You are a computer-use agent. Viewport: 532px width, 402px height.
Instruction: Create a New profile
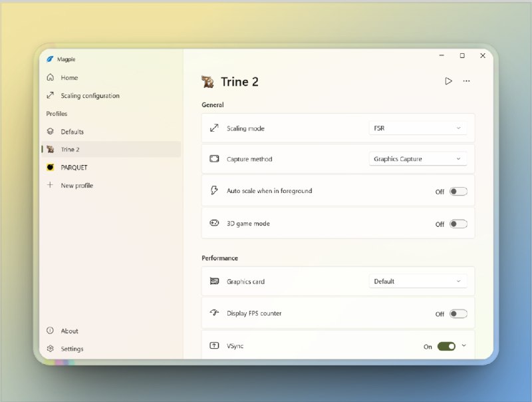click(x=75, y=185)
